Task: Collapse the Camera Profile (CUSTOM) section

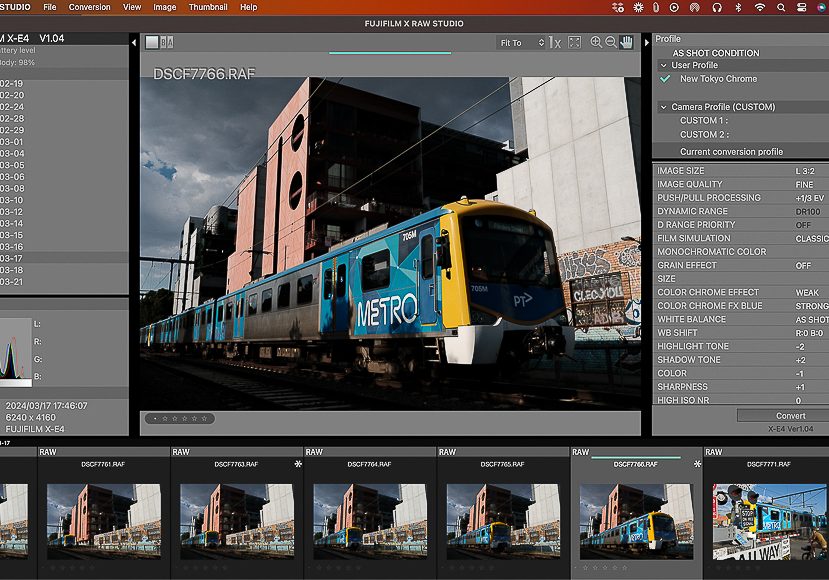Action: [x=664, y=107]
